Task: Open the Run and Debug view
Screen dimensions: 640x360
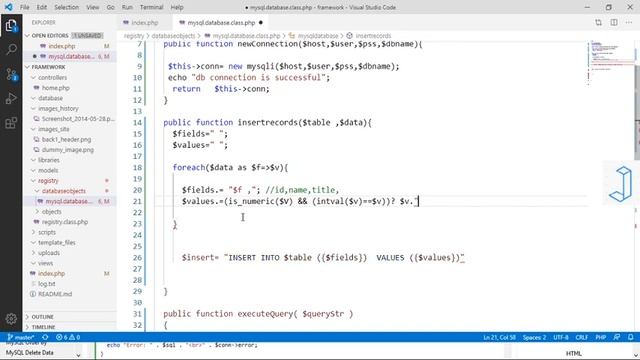Action: coord(11,98)
